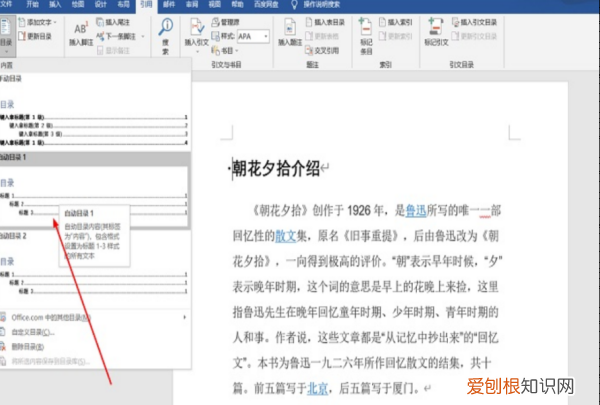Choose 自定义目录(C)... menu entry
This screenshot has height=405, width=600.
[x=95, y=332]
